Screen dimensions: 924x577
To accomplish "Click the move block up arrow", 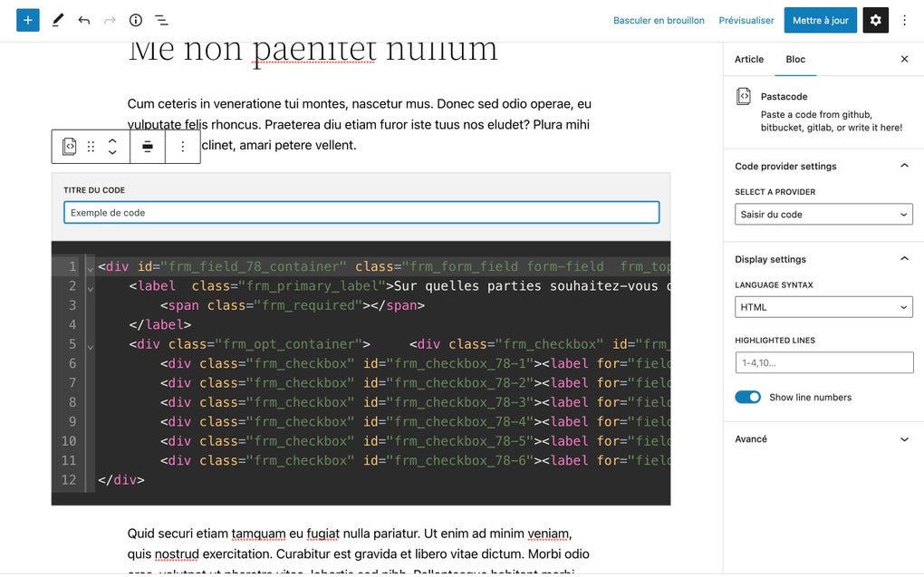I will pos(111,139).
